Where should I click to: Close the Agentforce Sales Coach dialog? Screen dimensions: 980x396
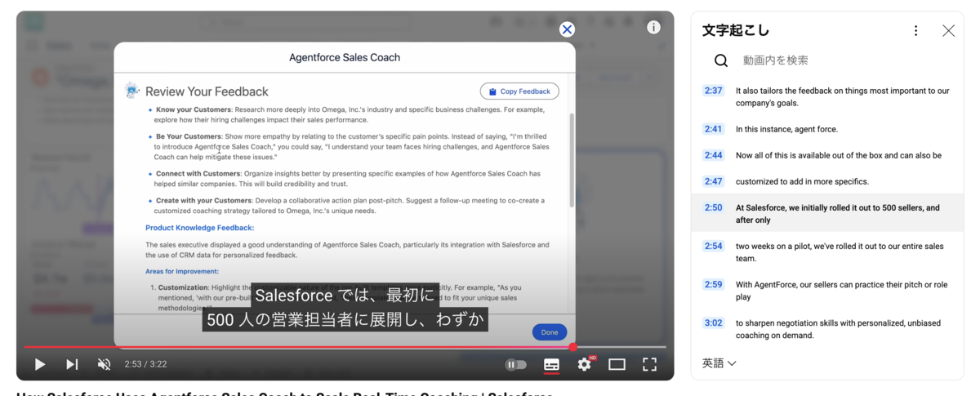click(567, 29)
